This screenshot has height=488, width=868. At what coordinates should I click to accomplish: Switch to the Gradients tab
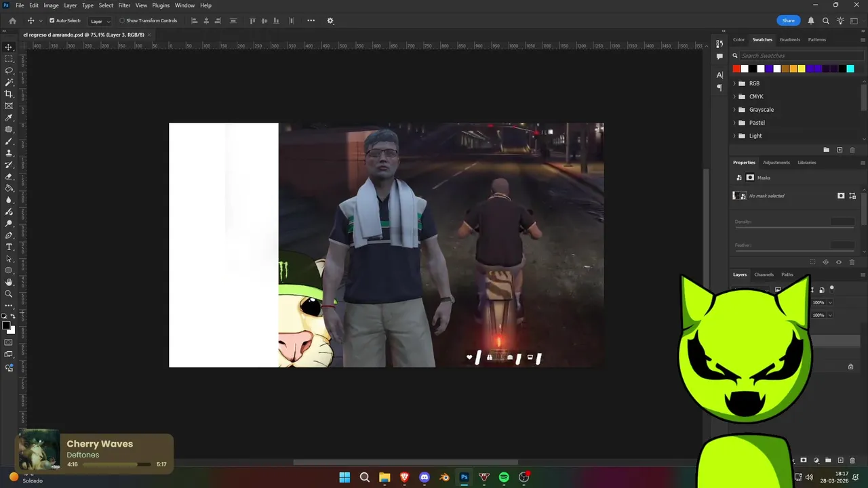(789, 39)
